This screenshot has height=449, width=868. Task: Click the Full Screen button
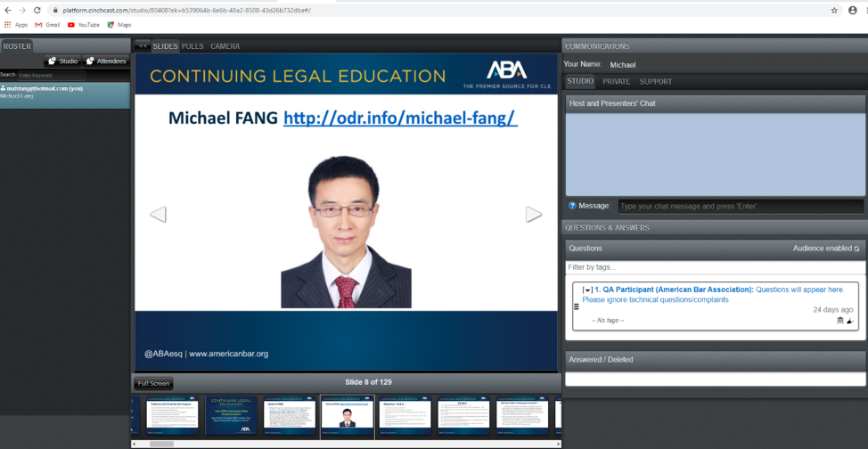pyautogui.click(x=153, y=383)
